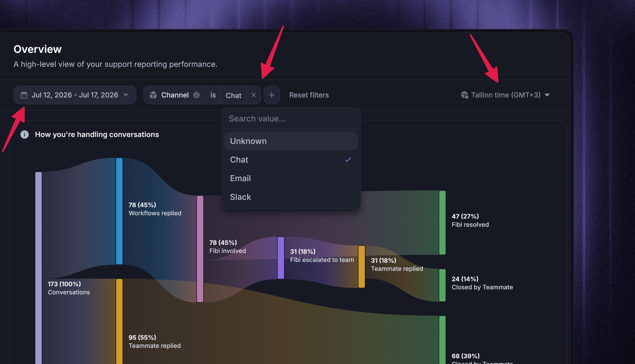This screenshot has height=364, width=635.
Task: Click info icon beside handling conversations heading
Action: click(25, 135)
